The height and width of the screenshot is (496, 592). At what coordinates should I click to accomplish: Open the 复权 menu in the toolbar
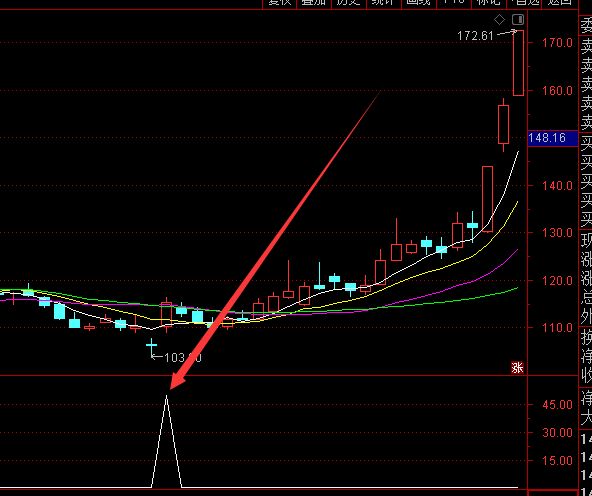coord(280,3)
